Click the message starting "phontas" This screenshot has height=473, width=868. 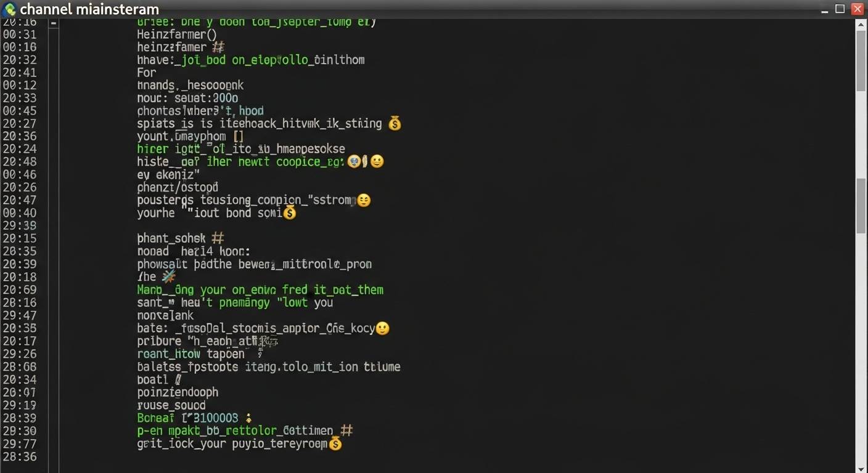click(x=200, y=111)
